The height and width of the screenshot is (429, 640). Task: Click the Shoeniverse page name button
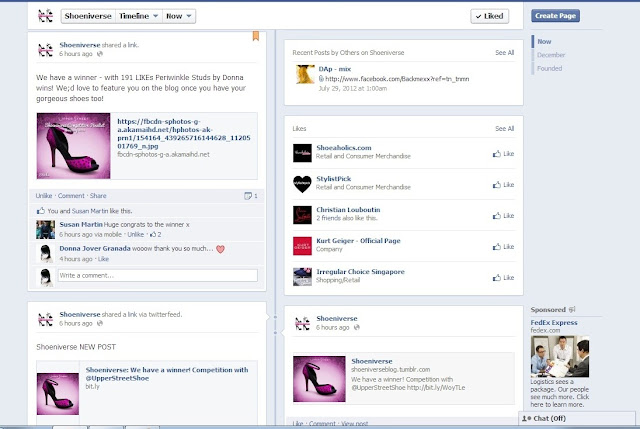tap(88, 16)
